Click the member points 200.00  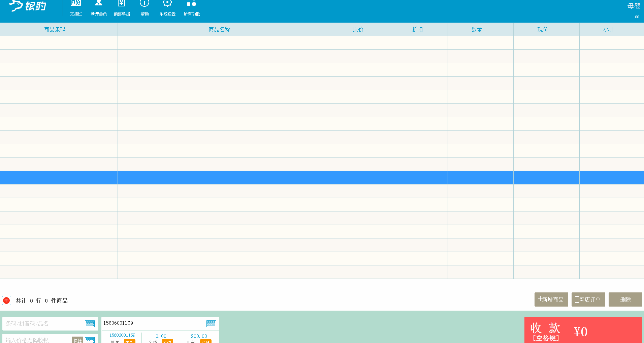(199, 336)
